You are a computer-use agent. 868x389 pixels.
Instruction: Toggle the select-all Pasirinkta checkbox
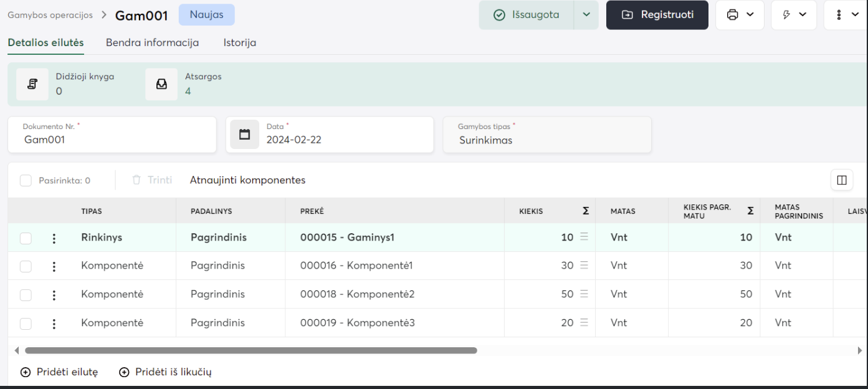point(26,181)
